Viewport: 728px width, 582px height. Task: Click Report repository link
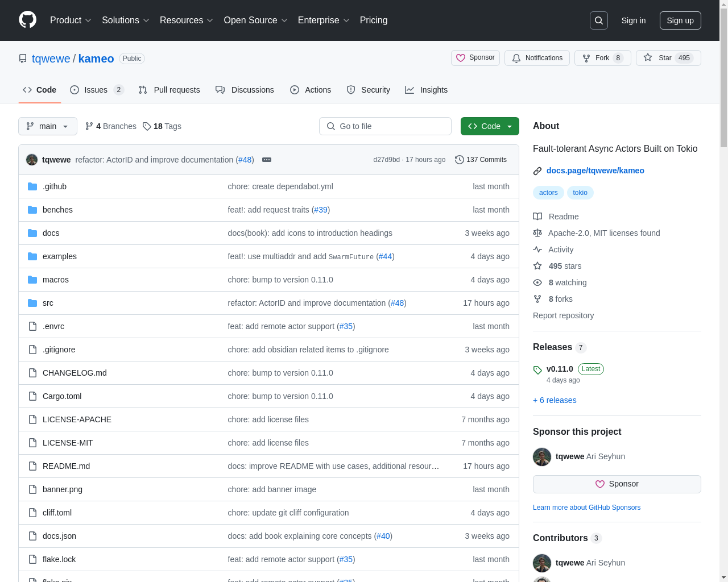(x=563, y=315)
